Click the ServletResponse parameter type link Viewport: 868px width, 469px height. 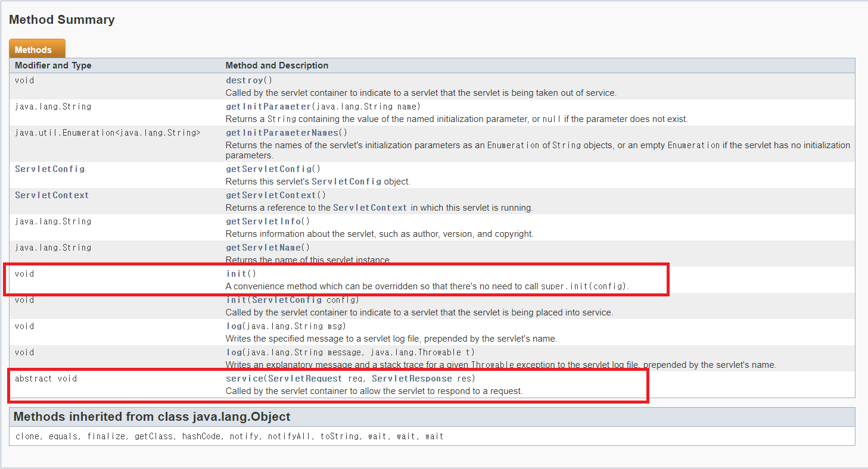pos(411,379)
